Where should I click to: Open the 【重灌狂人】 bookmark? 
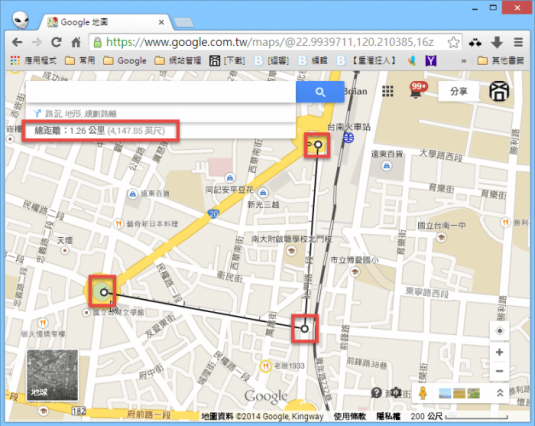[x=366, y=61]
